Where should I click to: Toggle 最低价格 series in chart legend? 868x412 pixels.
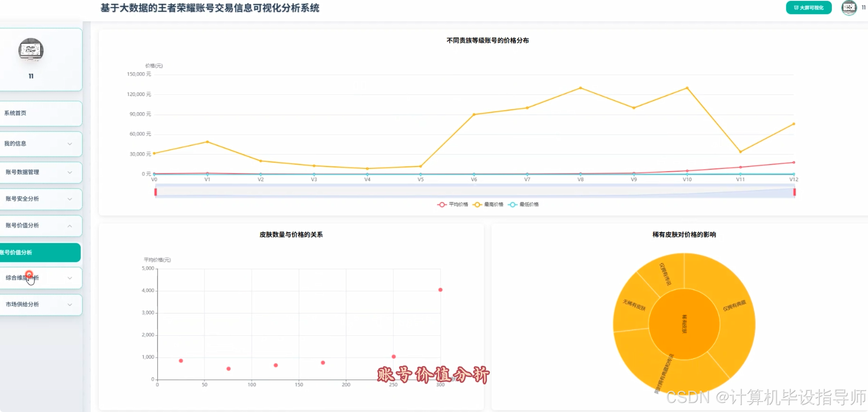(523, 204)
